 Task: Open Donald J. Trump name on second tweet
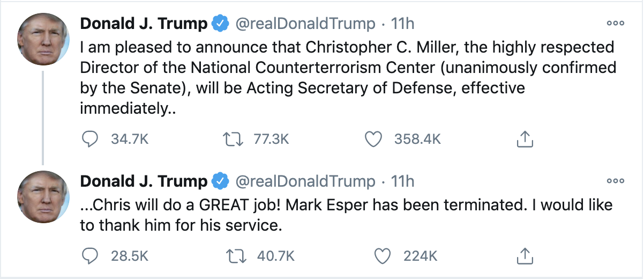click(x=144, y=181)
